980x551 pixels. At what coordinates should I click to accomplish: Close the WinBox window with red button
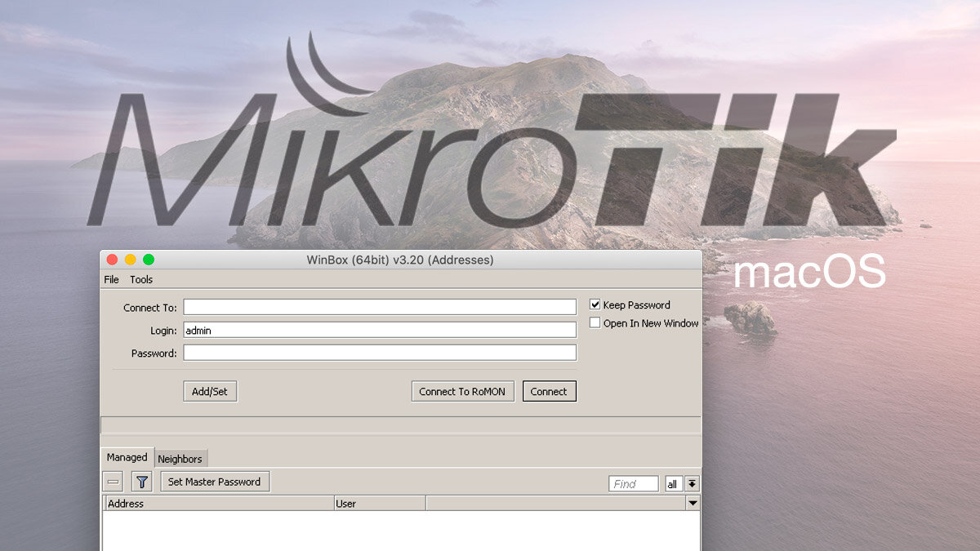[112, 260]
